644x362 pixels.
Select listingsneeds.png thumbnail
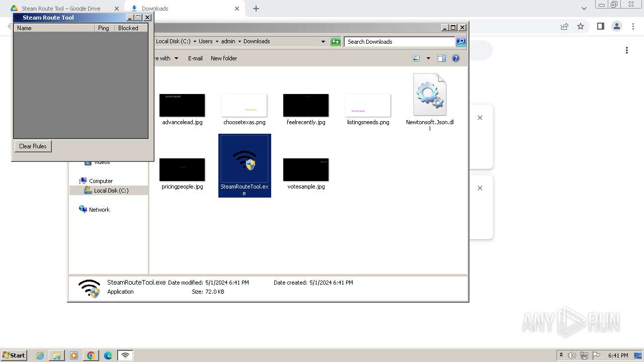(368, 106)
